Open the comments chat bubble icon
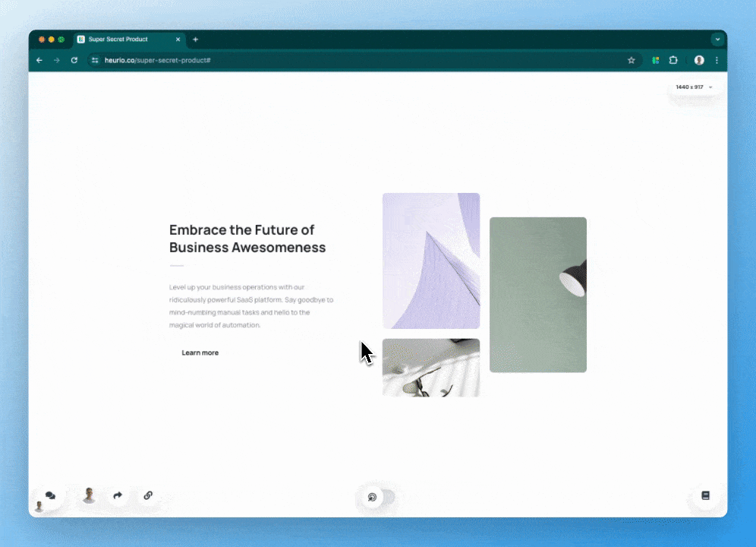The height and width of the screenshot is (547, 756). tap(50, 495)
